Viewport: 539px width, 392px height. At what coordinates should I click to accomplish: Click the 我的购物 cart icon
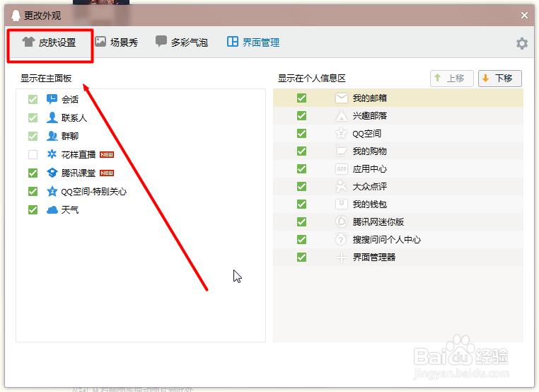tap(342, 151)
